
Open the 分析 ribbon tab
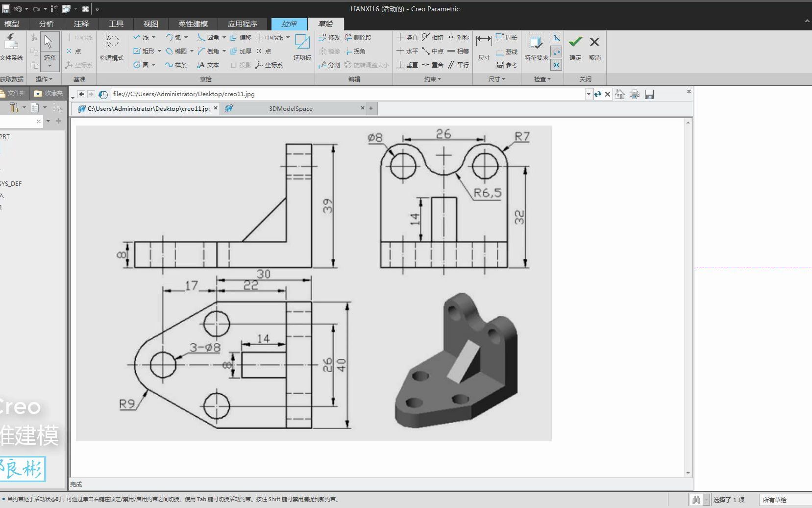tap(47, 24)
